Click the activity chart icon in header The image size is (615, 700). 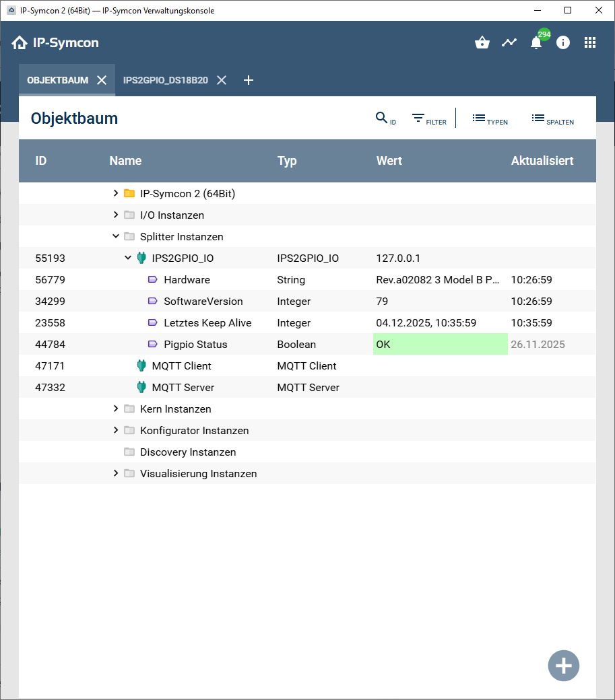(x=509, y=42)
